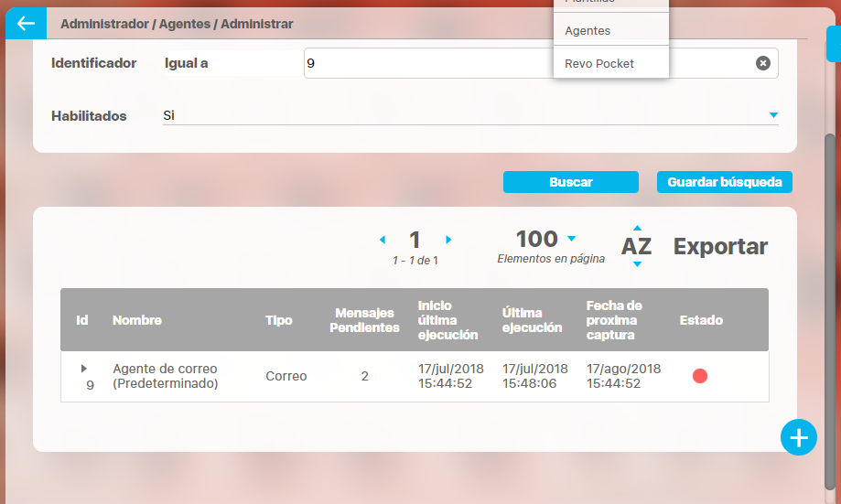Click Última ejecución column header

pos(532,320)
